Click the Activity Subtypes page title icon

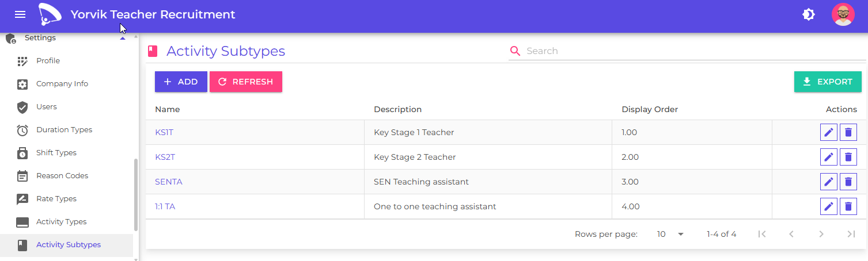[x=153, y=51]
